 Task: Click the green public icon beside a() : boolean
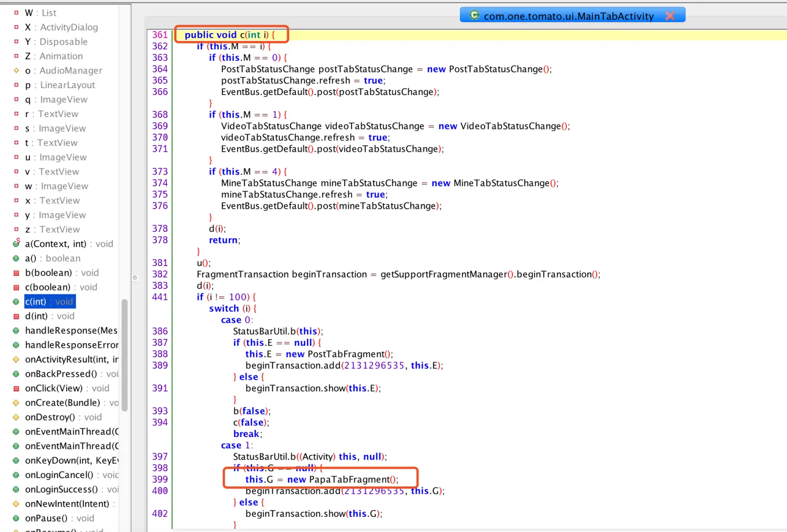tap(16, 258)
